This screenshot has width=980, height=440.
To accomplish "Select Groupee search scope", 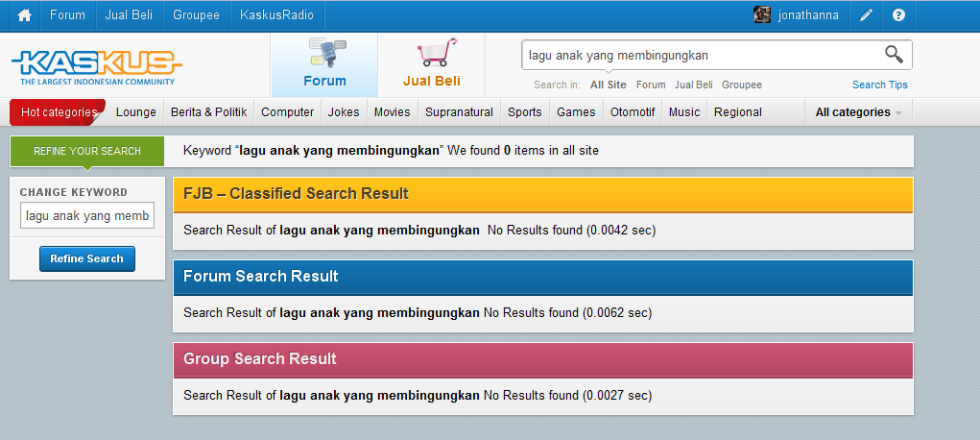I will click(x=742, y=85).
